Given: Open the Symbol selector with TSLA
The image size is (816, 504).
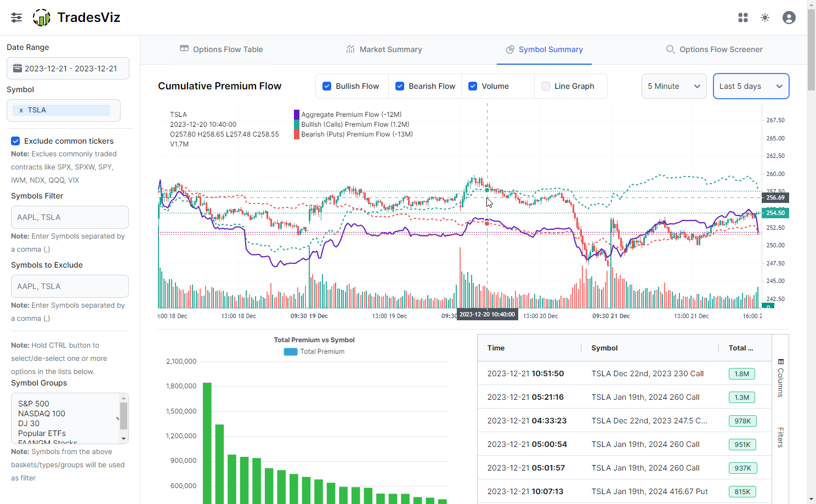Looking at the screenshot, I should [x=64, y=110].
